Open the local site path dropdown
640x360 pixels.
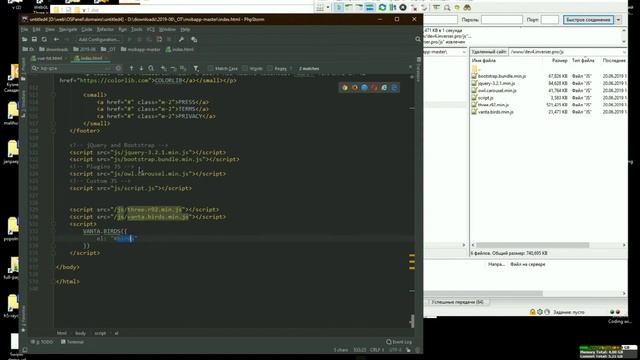click(x=464, y=52)
